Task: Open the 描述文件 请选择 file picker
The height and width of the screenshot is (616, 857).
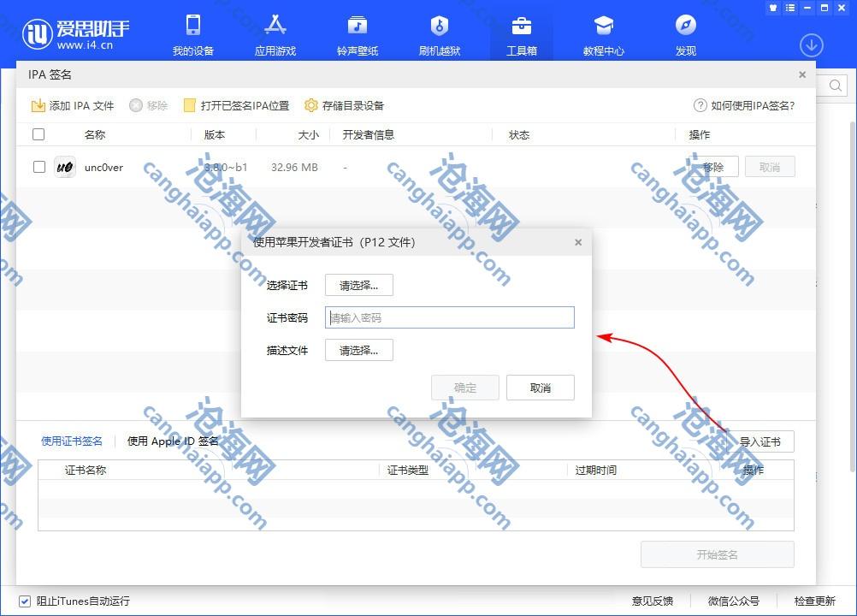Action: [x=358, y=350]
